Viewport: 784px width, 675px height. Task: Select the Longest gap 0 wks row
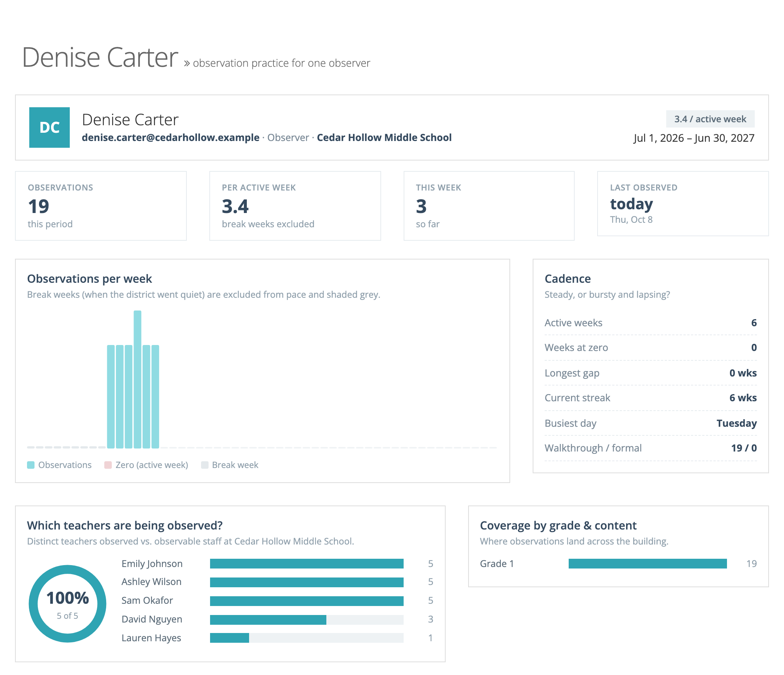tap(650, 373)
